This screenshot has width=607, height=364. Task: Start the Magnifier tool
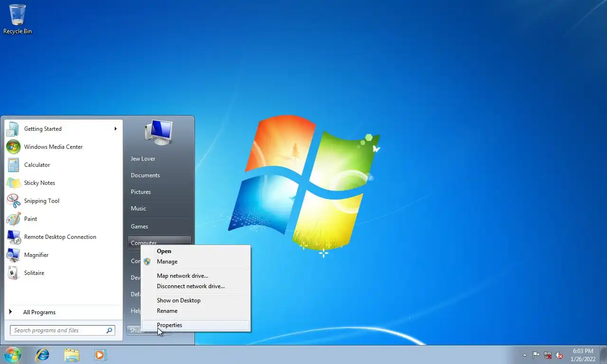click(x=64, y=255)
